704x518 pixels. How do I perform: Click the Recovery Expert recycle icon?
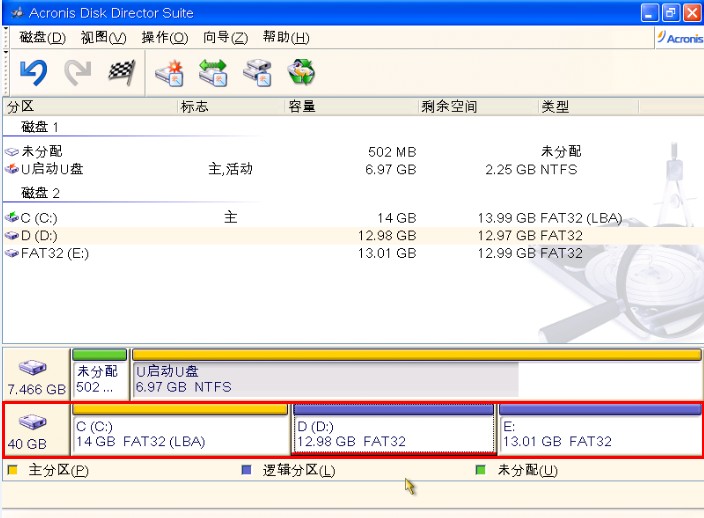pos(301,72)
